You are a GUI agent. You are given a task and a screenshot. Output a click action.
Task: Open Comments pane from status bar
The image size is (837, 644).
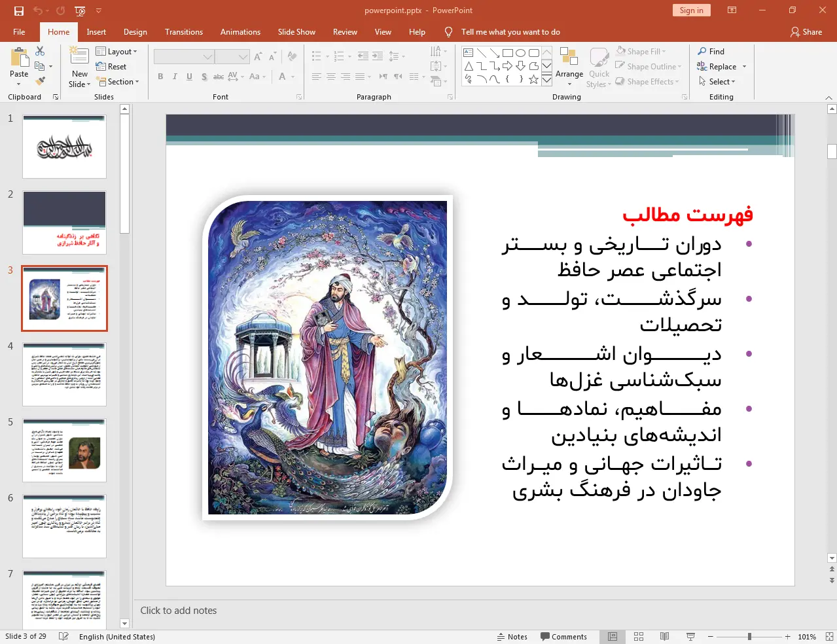click(x=563, y=637)
